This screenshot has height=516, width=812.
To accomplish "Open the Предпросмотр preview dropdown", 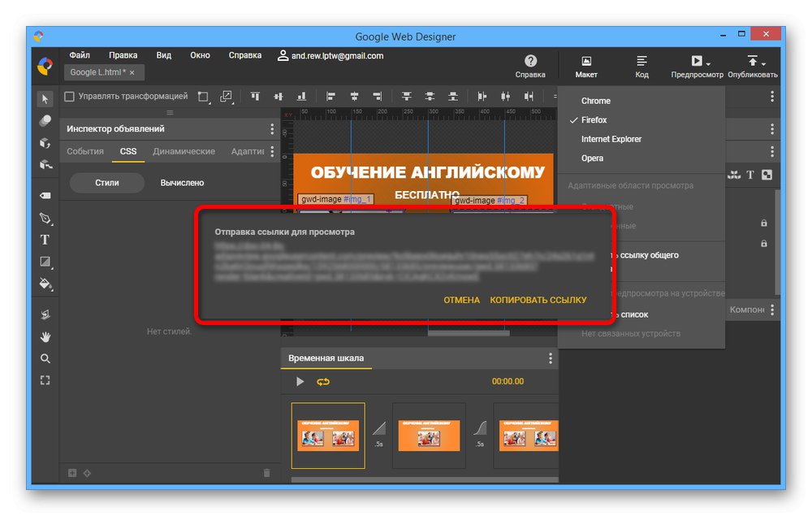I will pyautogui.click(x=697, y=67).
